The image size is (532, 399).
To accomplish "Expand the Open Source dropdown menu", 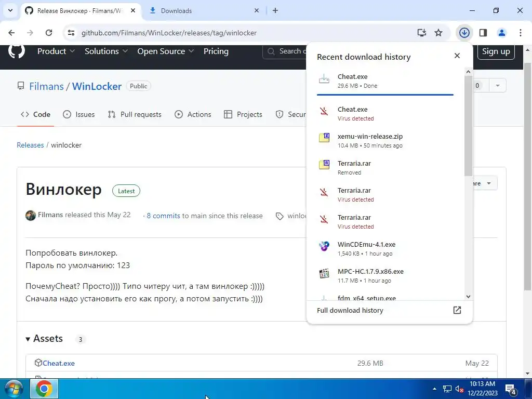I will point(166,51).
